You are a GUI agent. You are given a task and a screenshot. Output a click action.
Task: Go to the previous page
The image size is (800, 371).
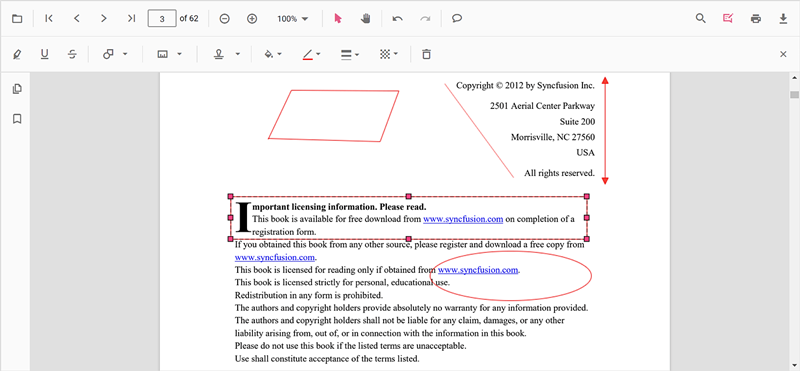click(77, 19)
